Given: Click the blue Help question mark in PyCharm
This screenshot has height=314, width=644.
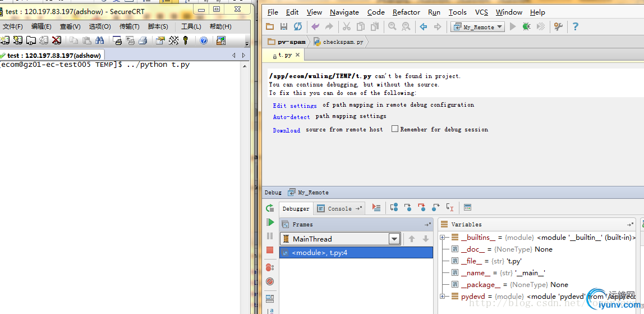Looking at the screenshot, I should (x=576, y=27).
